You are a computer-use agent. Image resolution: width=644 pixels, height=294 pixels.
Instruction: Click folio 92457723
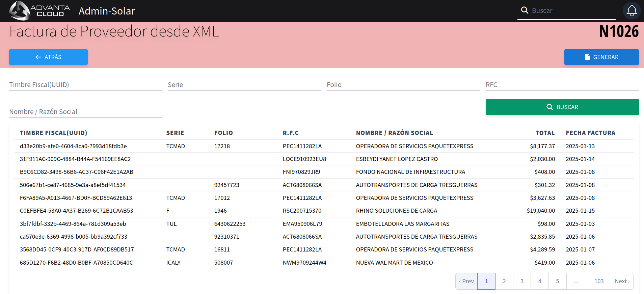227,185
